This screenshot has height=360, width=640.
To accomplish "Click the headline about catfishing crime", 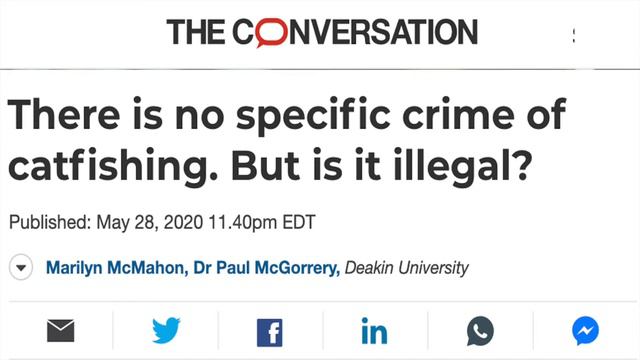I will (287, 141).
